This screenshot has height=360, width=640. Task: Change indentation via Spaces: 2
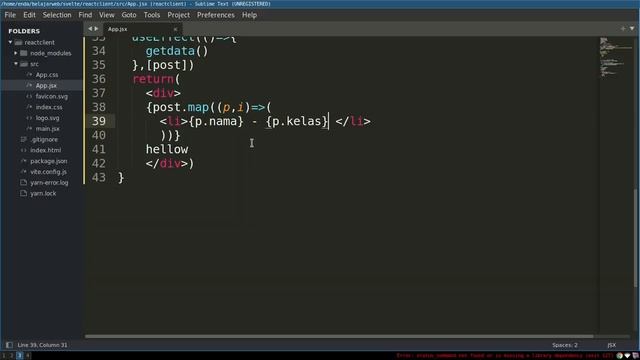(x=565, y=345)
